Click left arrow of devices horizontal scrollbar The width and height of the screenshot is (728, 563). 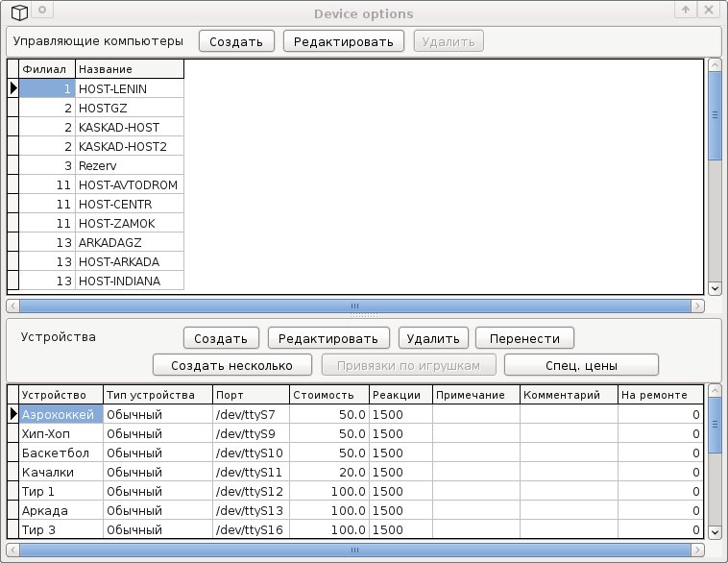[12, 551]
